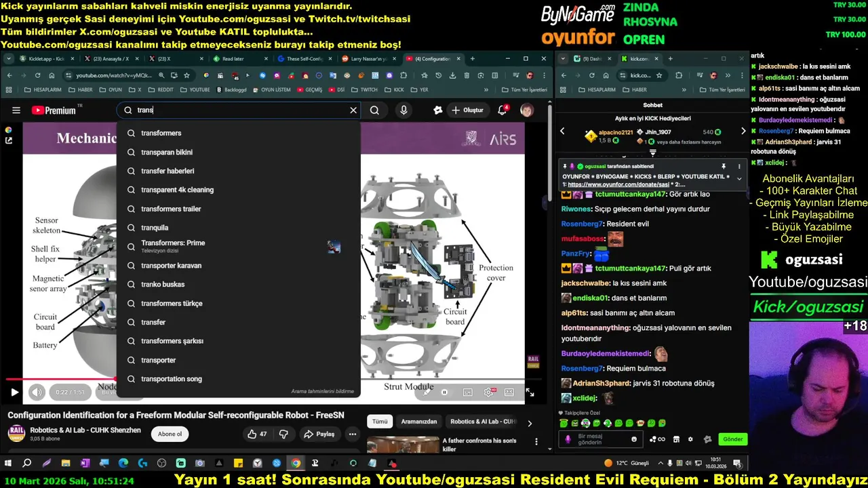
Task: Open tab search dropdown in Kick window
Action: pyautogui.click(x=564, y=59)
